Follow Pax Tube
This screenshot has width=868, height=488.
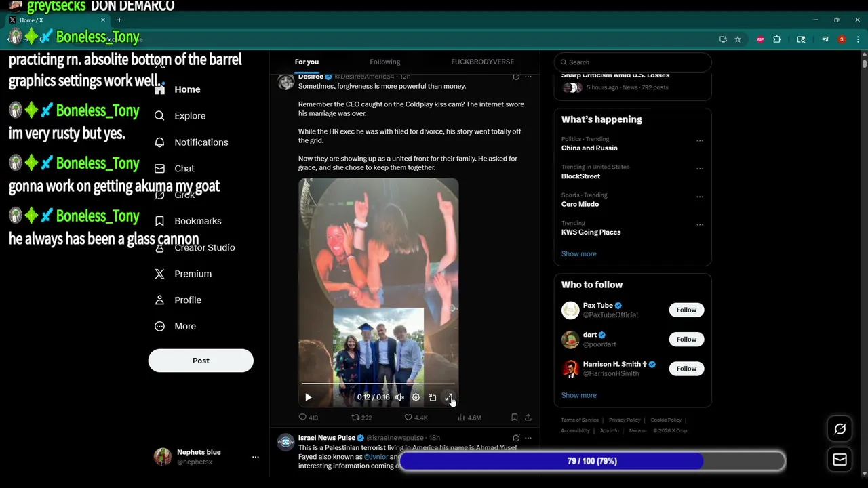tap(686, 310)
